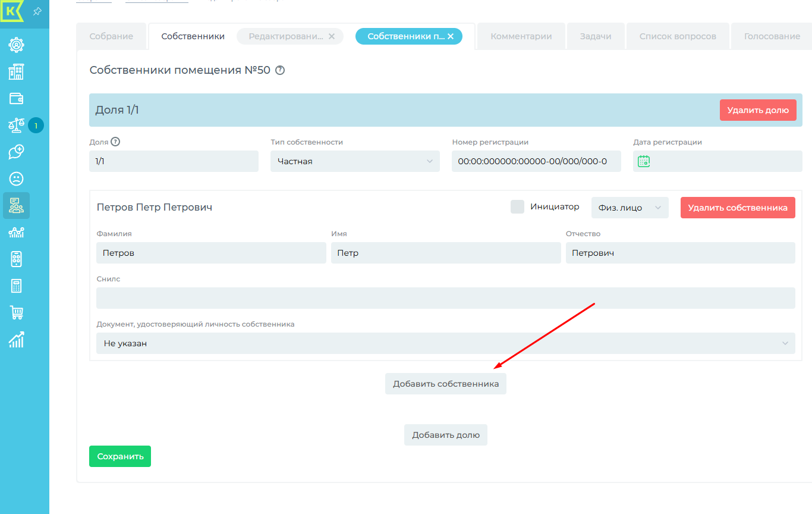Open the wallet section in the sidebar
Viewport: 812px width, 514px height.
pos(16,99)
